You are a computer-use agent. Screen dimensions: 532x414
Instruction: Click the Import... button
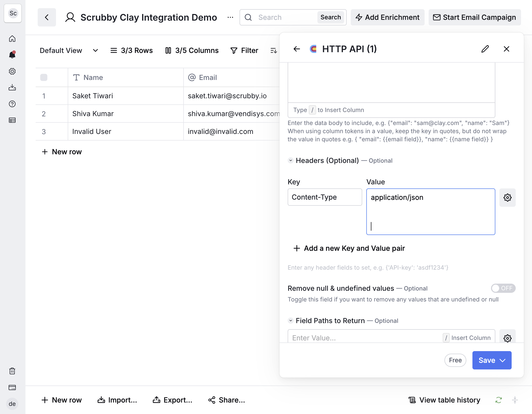pos(117,400)
